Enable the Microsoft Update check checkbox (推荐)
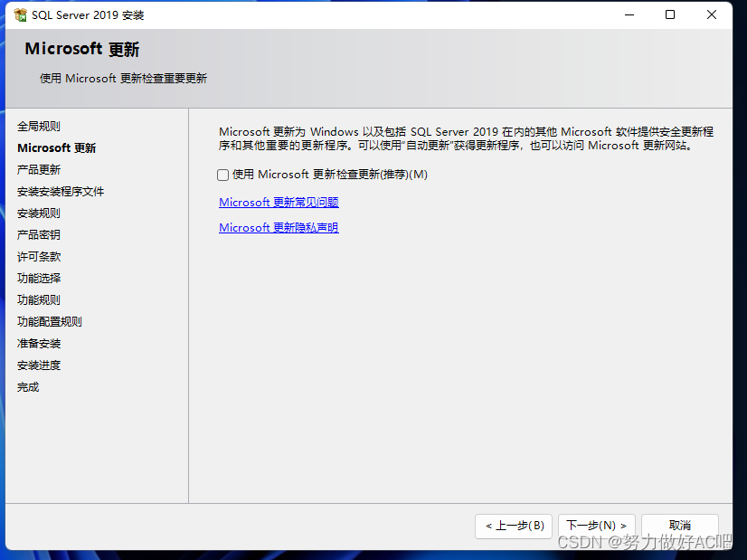The height and width of the screenshot is (560, 747). click(x=222, y=175)
